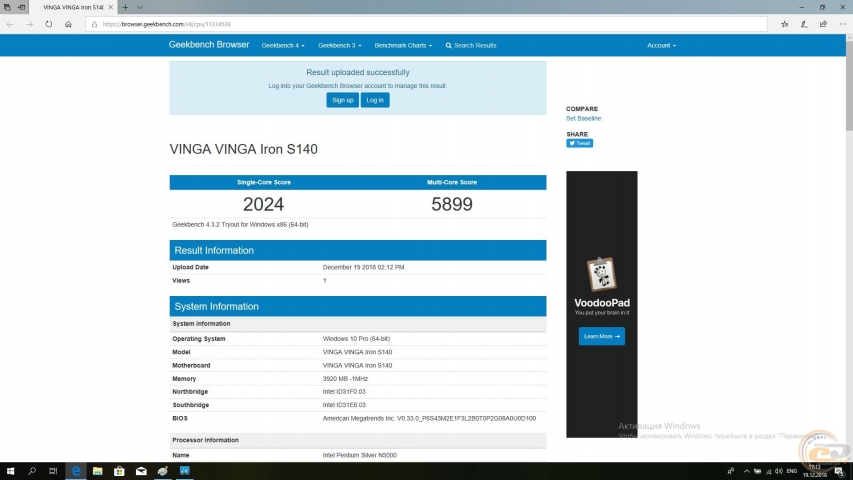Click the Southbridge value Intel ID31E8 03

[344, 405]
